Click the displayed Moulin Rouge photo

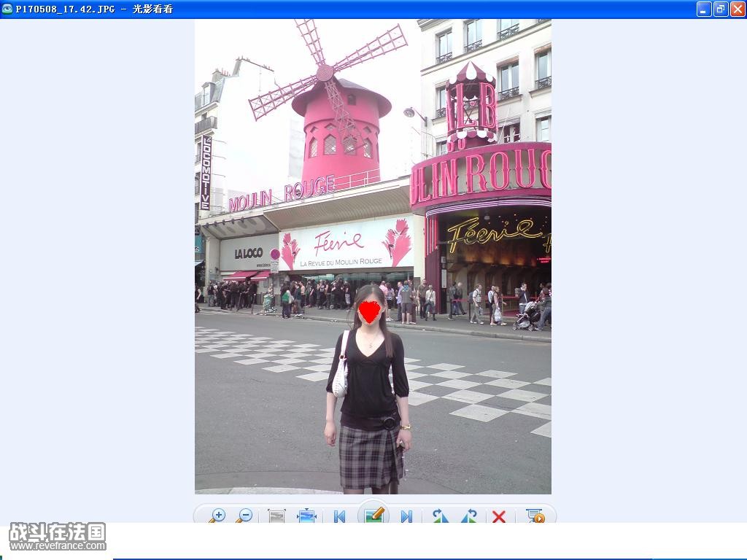point(373,256)
